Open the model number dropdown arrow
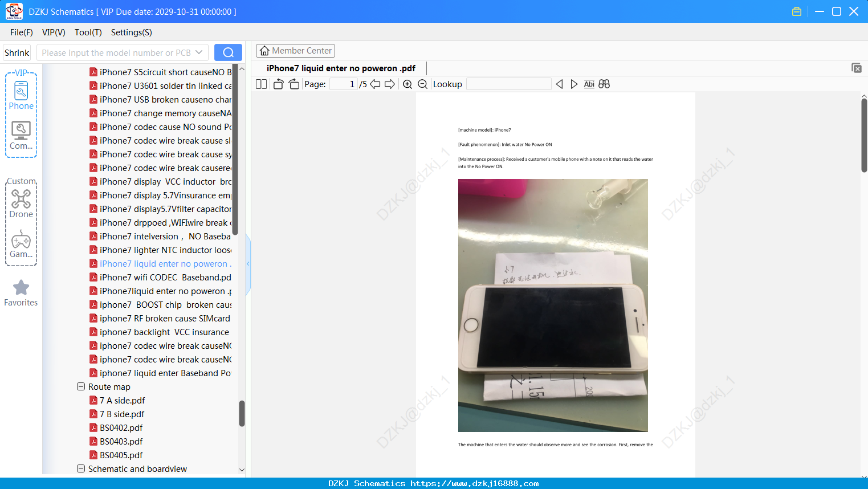 pyautogui.click(x=199, y=52)
